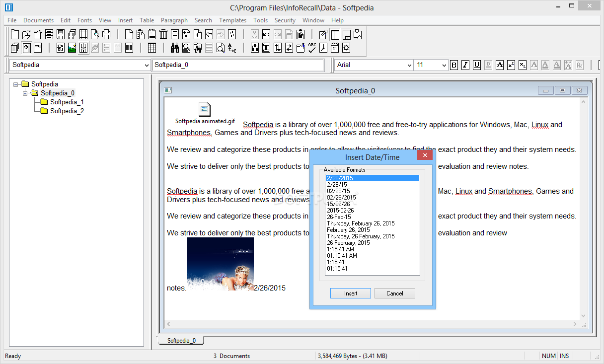Click the clock insert time icon
The image size is (604, 364).
(323, 48)
